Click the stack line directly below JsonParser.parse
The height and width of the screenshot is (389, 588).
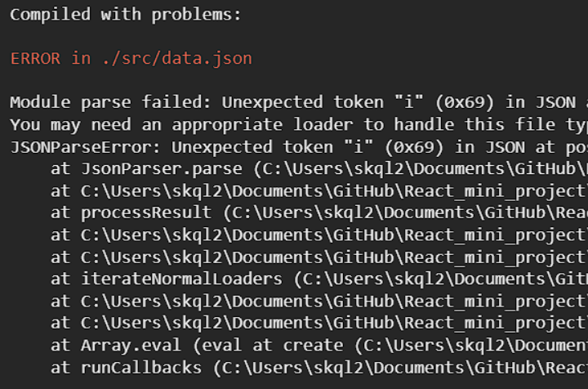tap(327, 191)
